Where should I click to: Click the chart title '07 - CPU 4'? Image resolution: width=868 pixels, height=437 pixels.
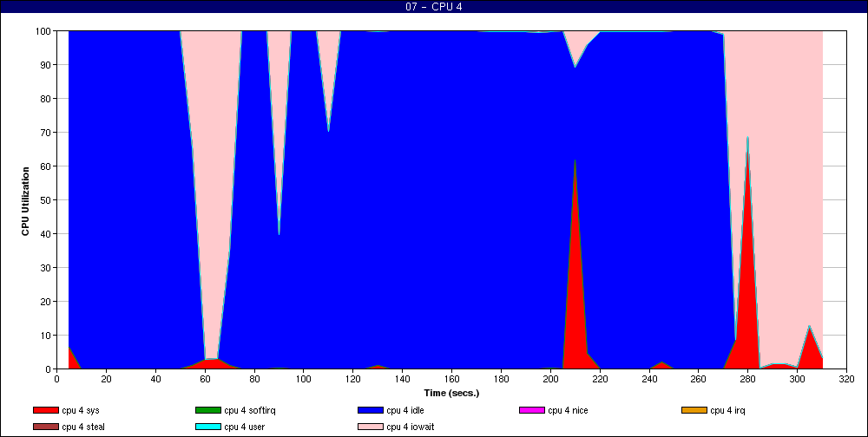point(433,7)
